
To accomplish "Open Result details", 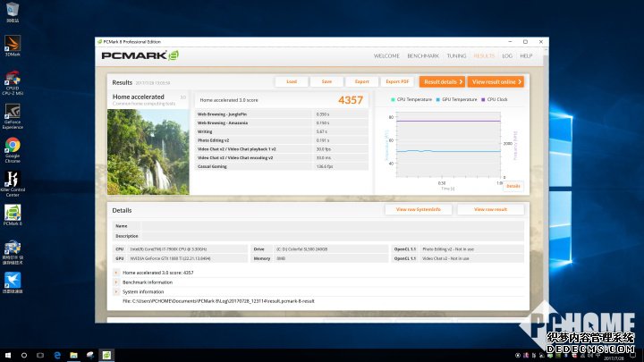I will tap(443, 81).
